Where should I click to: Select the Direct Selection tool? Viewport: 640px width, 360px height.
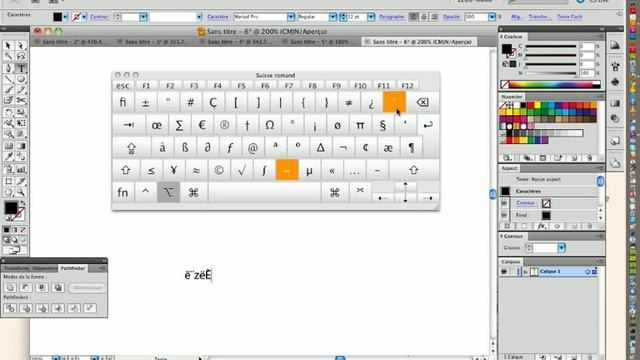21,45
